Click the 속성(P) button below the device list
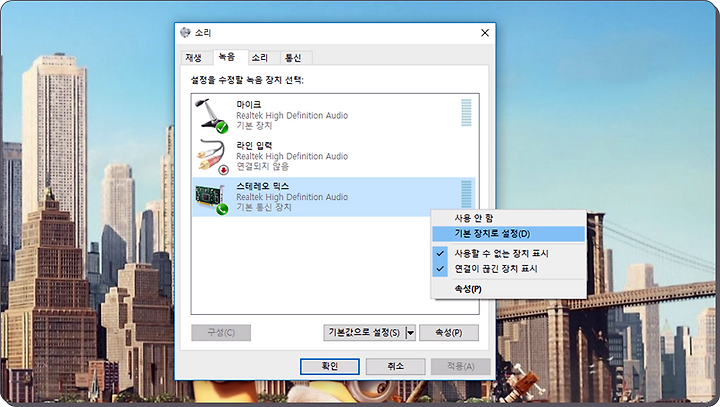 point(449,333)
